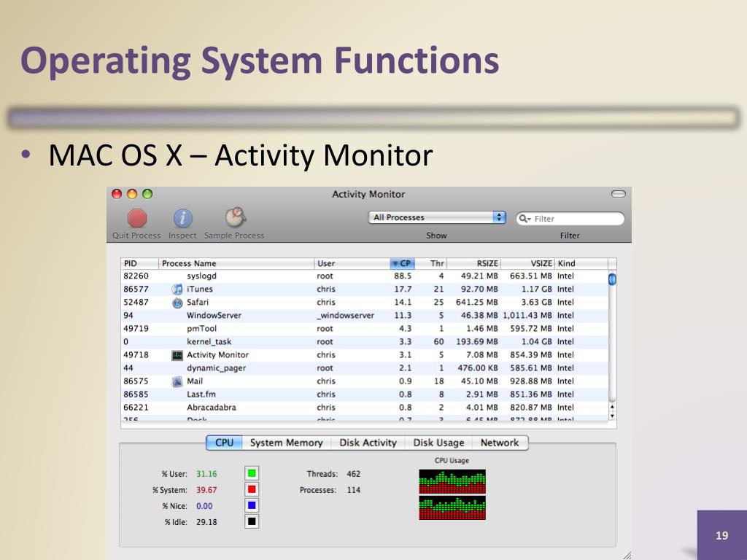Click the blue % Nice color swatch
The height and width of the screenshot is (560, 747).
coord(252,505)
